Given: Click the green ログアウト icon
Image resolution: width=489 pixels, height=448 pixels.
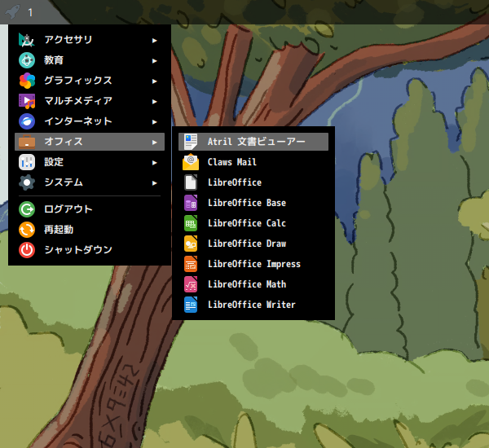Looking at the screenshot, I should 27,209.
